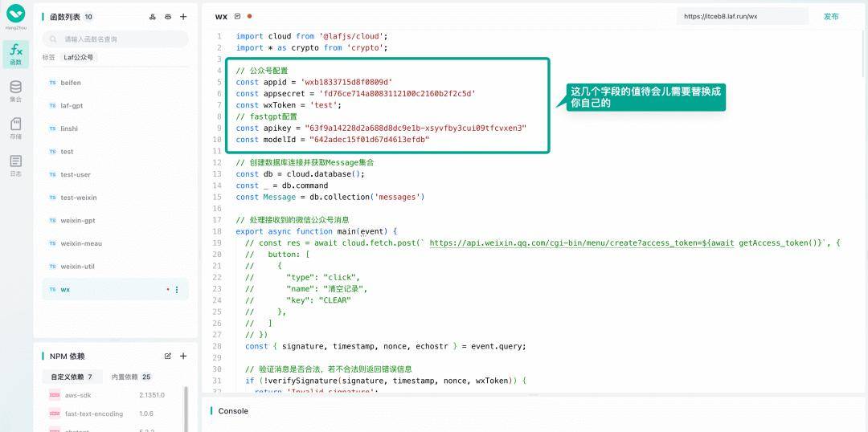Open the laf-gpt function
868x432 pixels.
coord(115,106)
